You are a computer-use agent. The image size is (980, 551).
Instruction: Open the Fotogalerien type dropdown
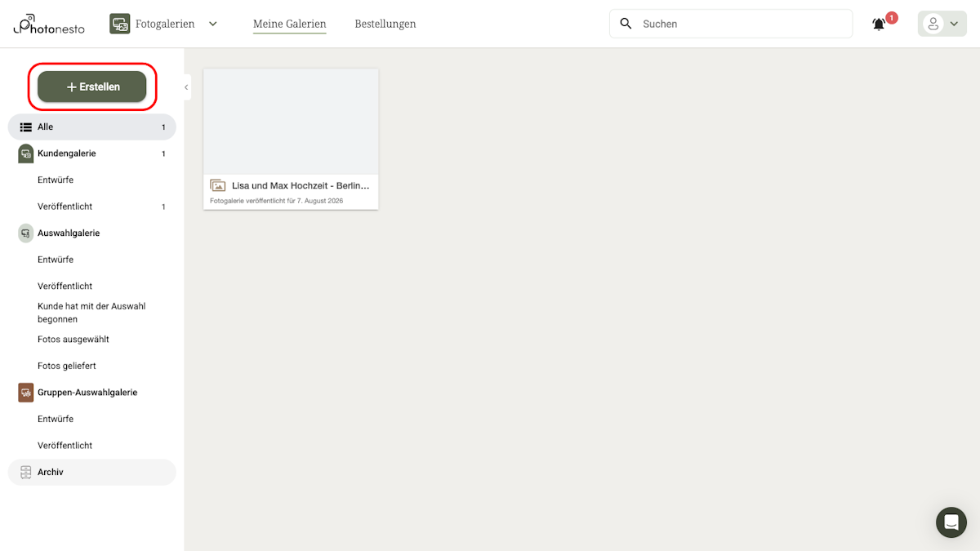coord(212,24)
